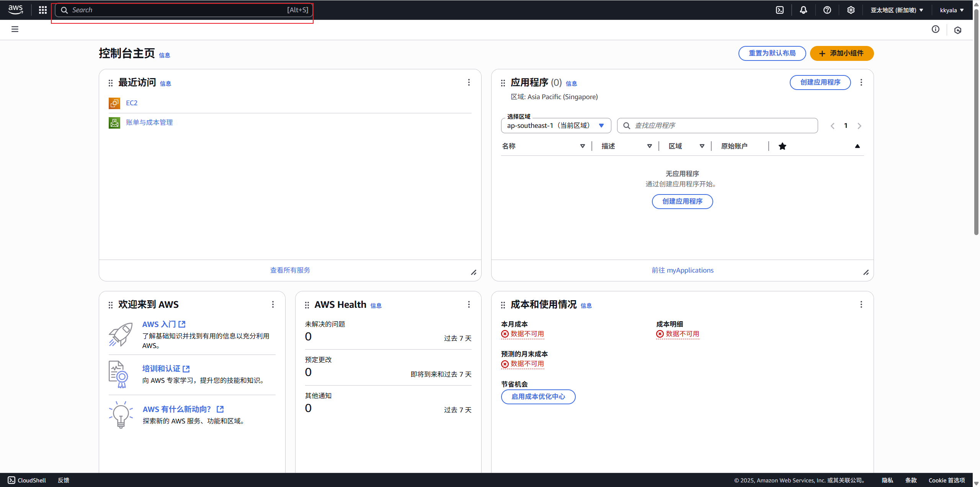Screen dimensions: 980x487
Task: Open the AWS 入门 link
Action: tap(164, 324)
